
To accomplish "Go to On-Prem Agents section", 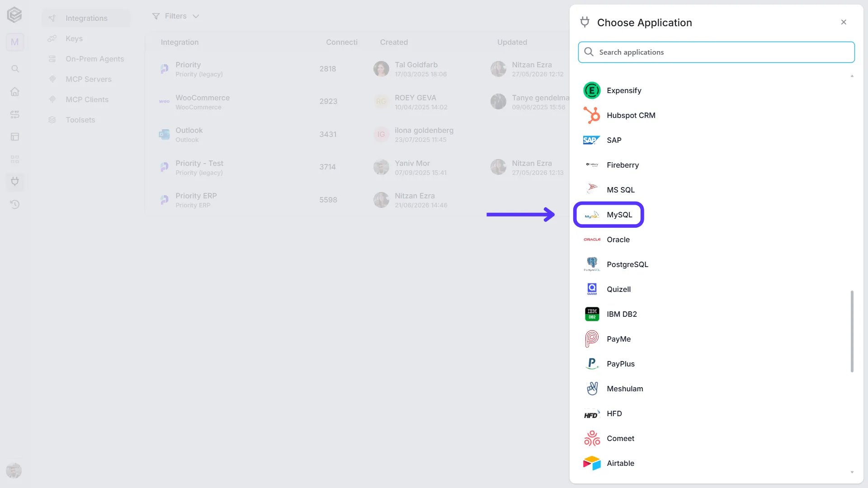I will (x=86, y=59).
